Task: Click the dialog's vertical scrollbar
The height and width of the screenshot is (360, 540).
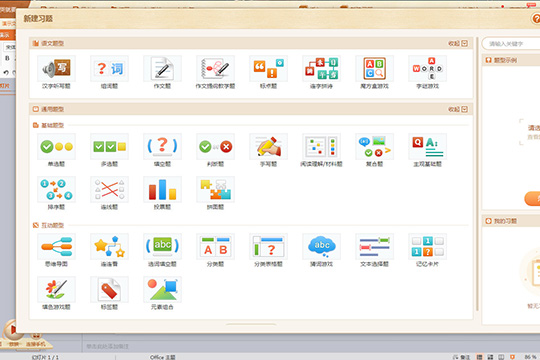Action: 477,174
